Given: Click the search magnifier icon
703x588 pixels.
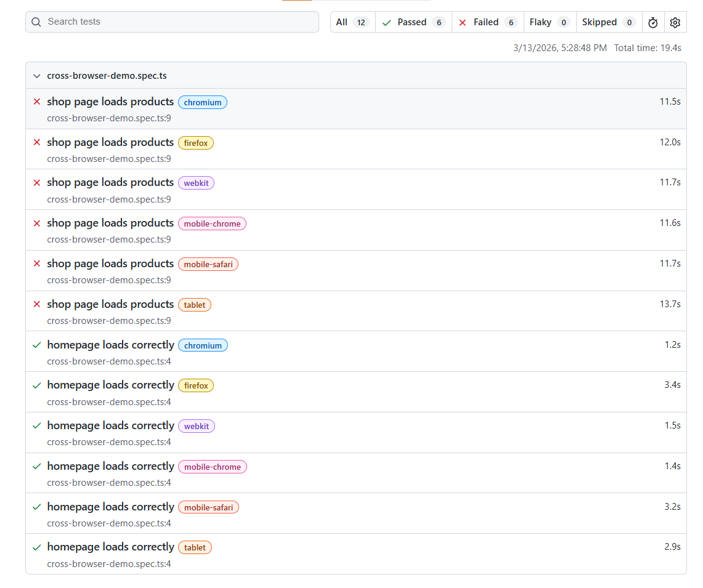Looking at the screenshot, I should [x=36, y=22].
